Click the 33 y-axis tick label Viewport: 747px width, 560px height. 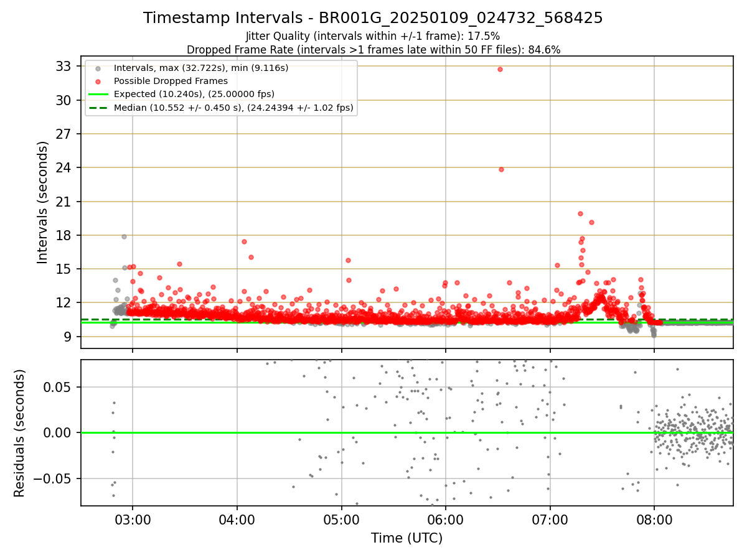coord(63,67)
